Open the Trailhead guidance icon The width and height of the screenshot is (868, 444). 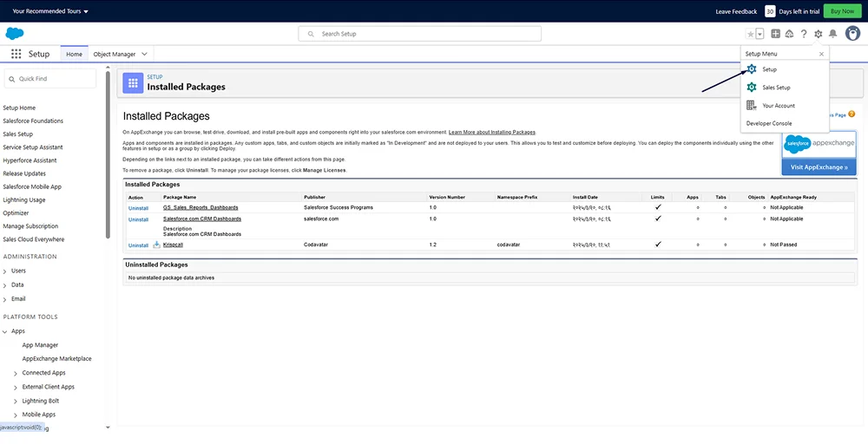tap(789, 34)
